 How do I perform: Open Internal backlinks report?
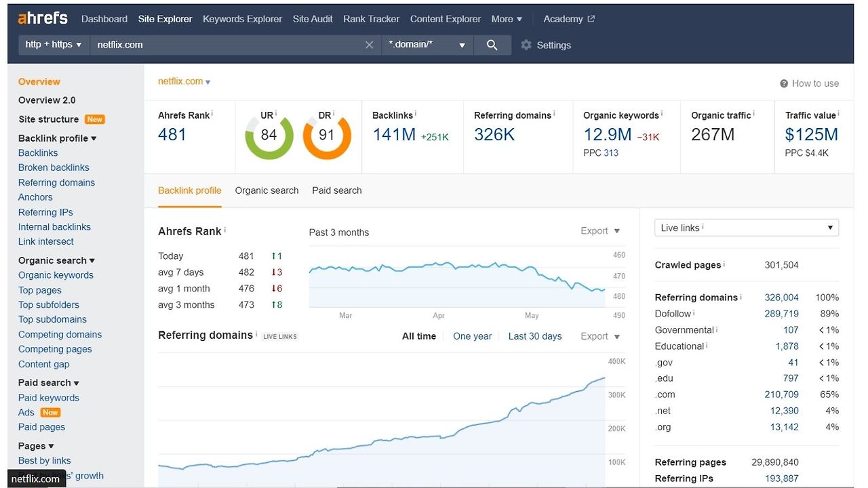point(54,227)
